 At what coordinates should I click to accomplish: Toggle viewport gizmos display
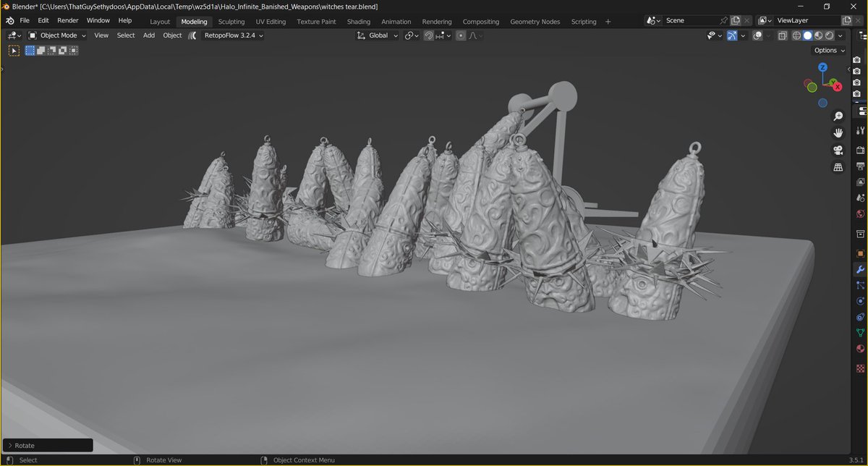(732, 35)
